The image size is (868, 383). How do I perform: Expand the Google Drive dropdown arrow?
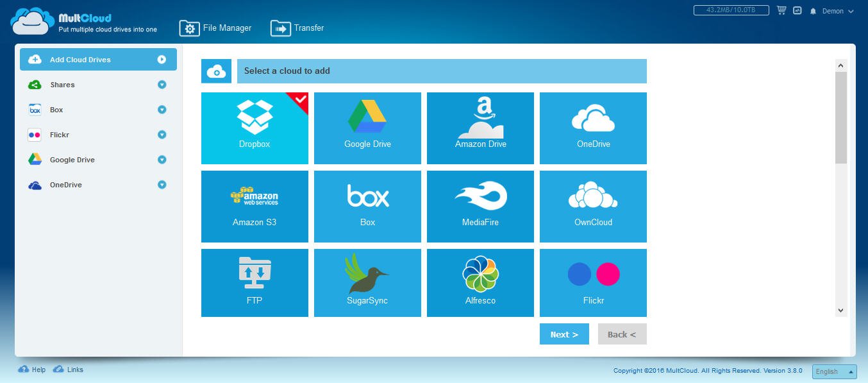click(162, 160)
